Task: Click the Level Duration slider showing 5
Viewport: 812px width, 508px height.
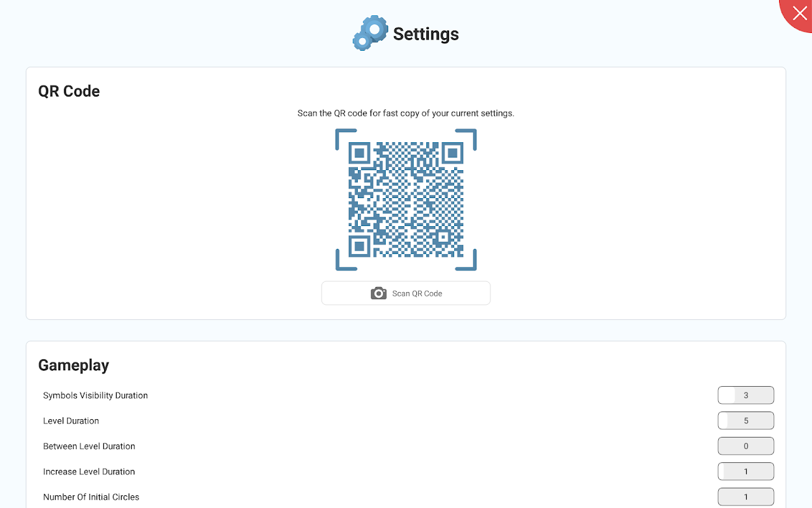Action: click(x=746, y=420)
